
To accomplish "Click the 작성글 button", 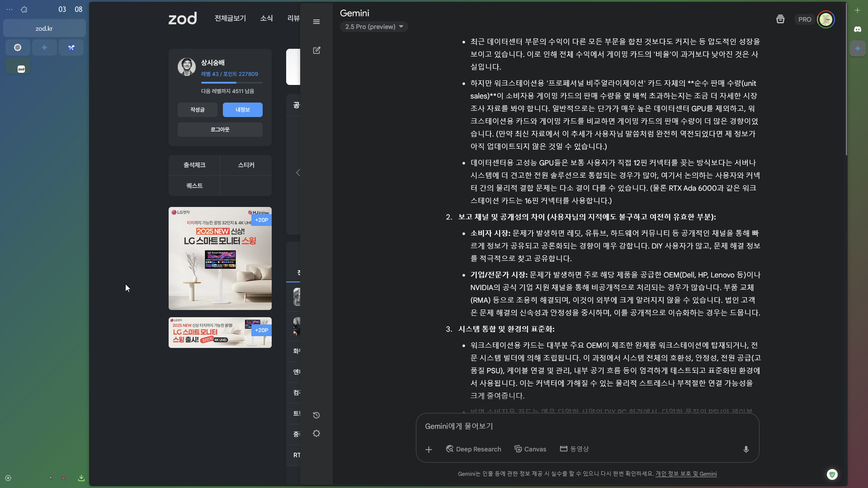I will click(x=198, y=110).
